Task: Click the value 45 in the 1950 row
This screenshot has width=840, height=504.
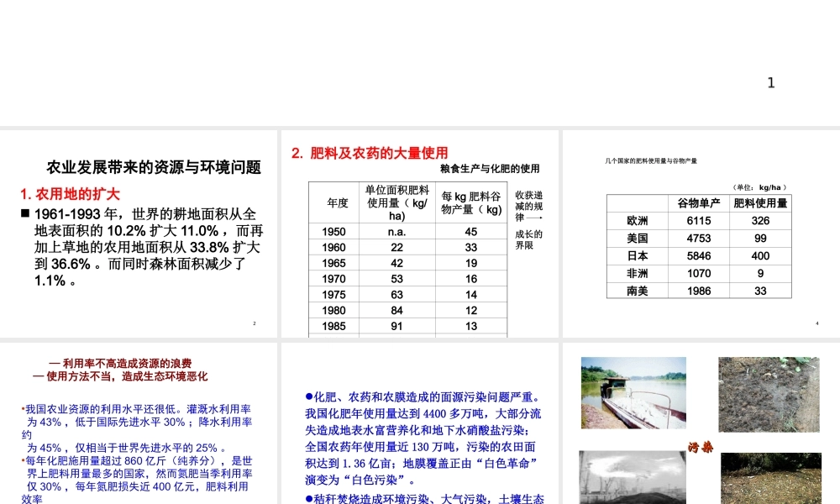Action: coord(471,232)
